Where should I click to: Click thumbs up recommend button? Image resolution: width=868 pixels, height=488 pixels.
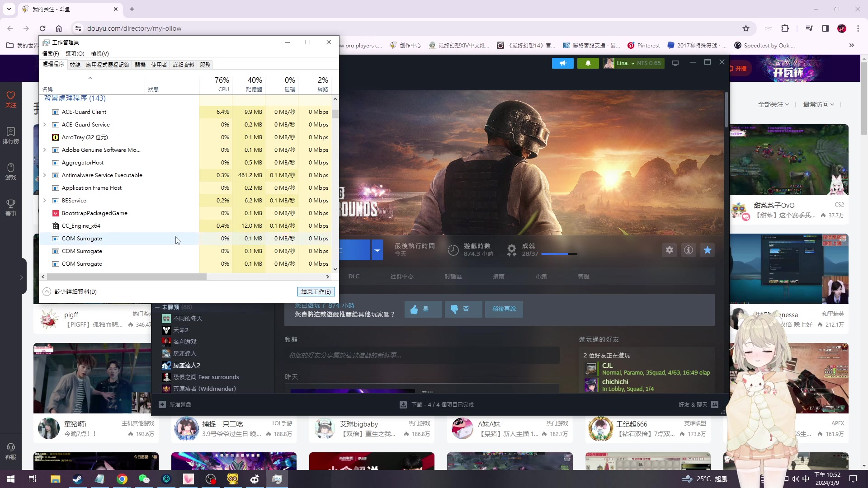click(x=423, y=309)
